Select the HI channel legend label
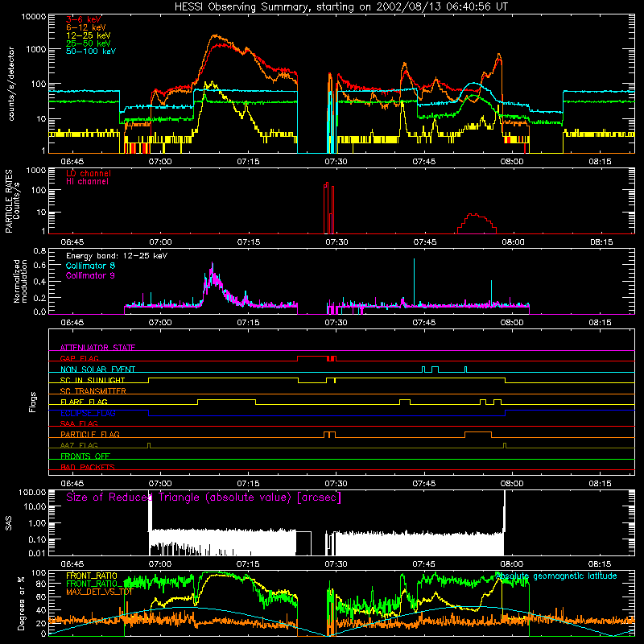644x644 pixels. point(87,182)
